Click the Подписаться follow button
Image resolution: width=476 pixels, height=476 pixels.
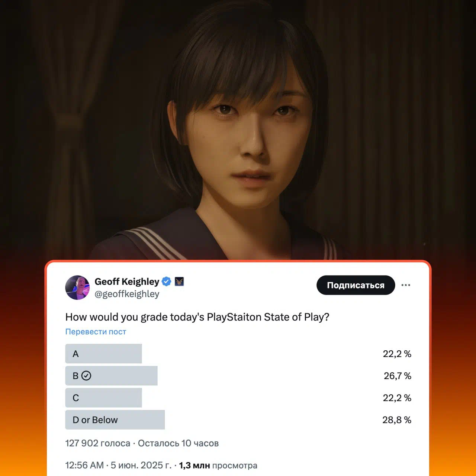[x=356, y=285]
